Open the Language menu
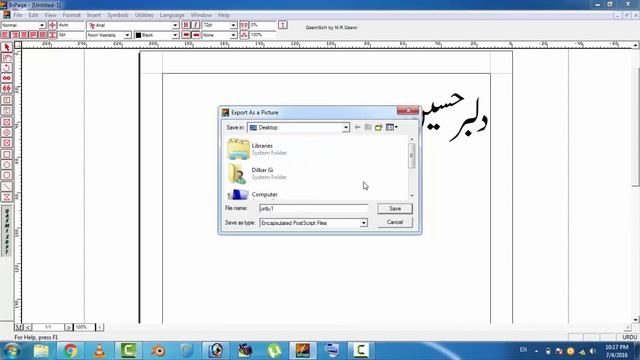 [172, 15]
